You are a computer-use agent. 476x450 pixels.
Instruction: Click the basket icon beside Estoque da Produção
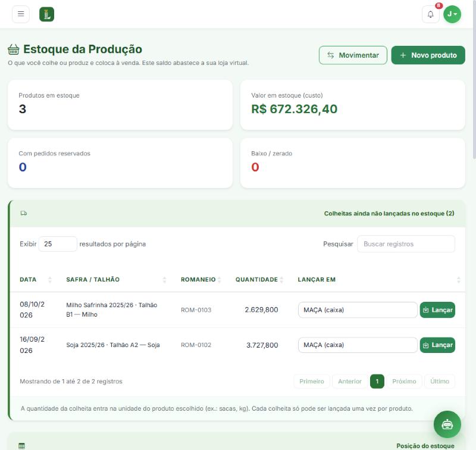click(13, 49)
